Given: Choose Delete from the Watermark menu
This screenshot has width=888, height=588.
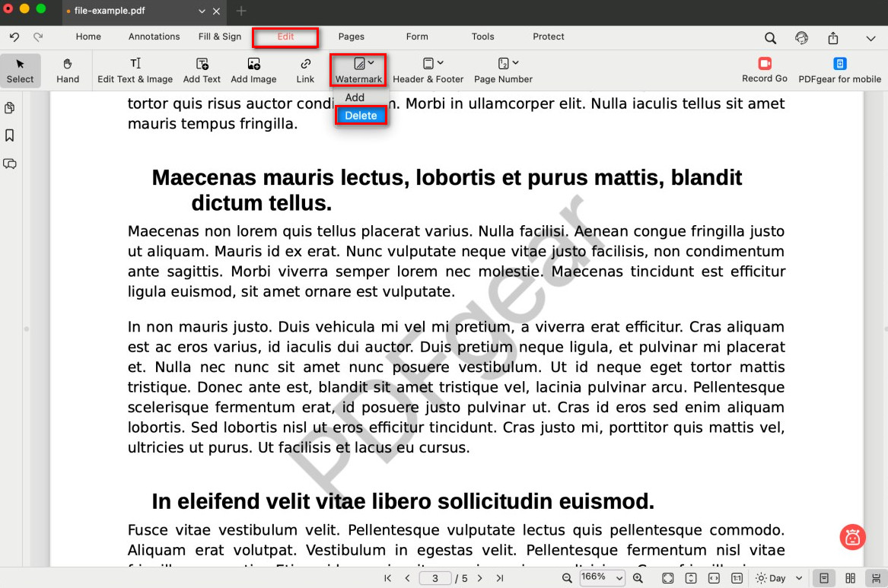Looking at the screenshot, I should 361,116.
